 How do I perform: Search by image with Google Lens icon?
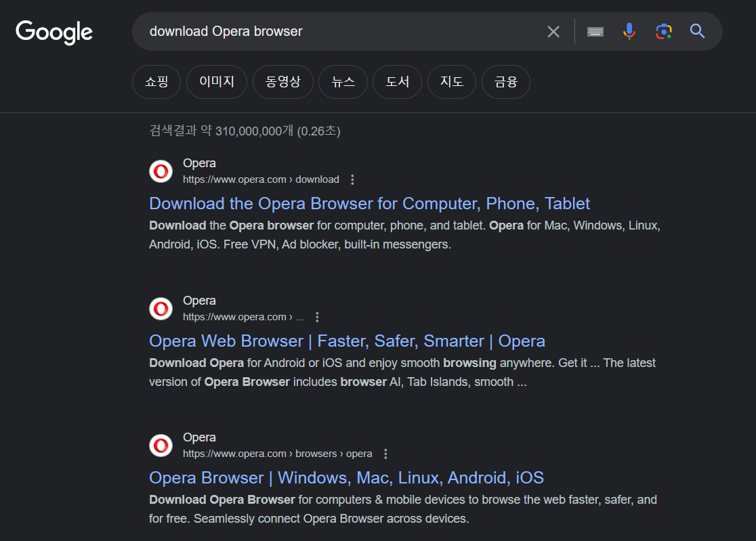pyautogui.click(x=663, y=31)
